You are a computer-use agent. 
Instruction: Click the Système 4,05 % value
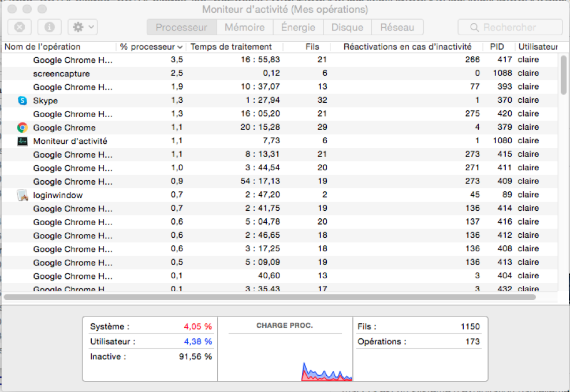click(x=198, y=327)
